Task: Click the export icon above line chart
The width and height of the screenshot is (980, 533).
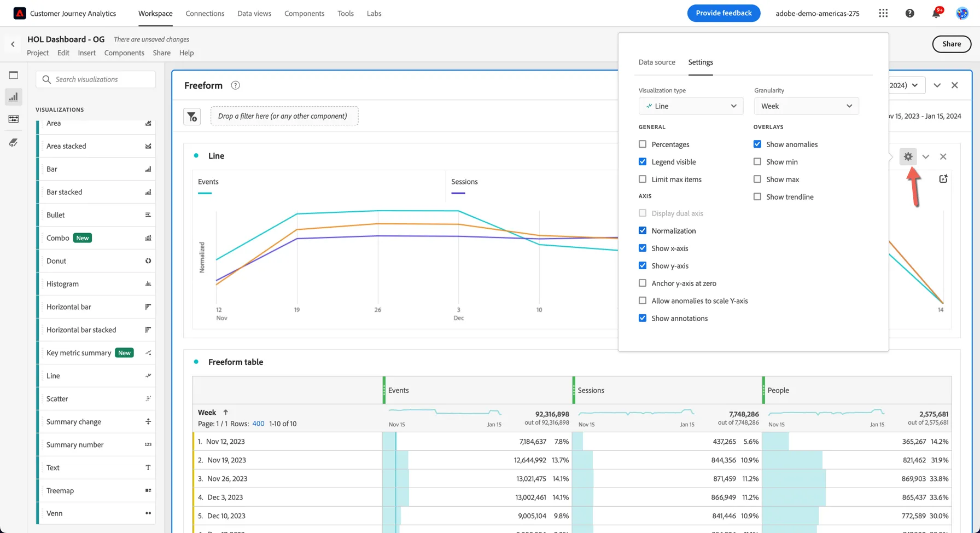Action: coord(943,178)
